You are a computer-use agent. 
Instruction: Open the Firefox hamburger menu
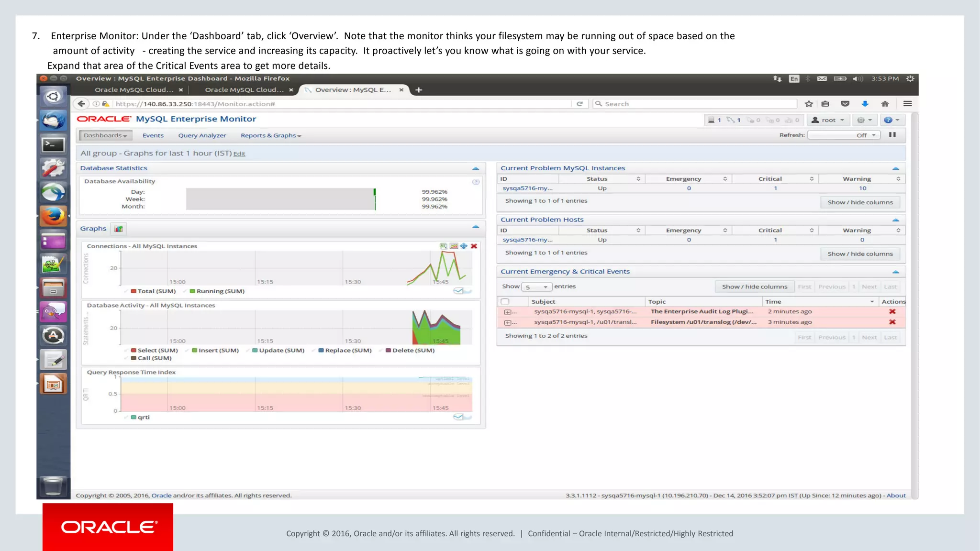click(x=907, y=104)
